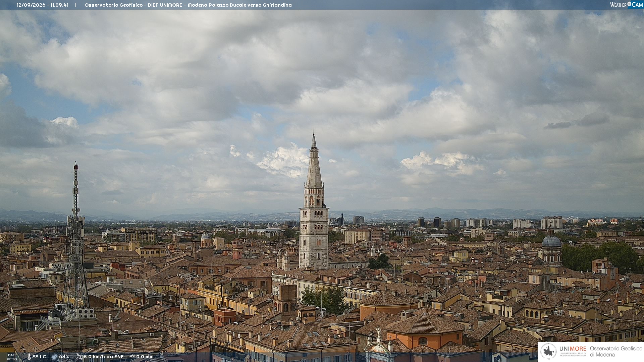Open the UNIMORE red-and-gray wordmark

[573, 349]
